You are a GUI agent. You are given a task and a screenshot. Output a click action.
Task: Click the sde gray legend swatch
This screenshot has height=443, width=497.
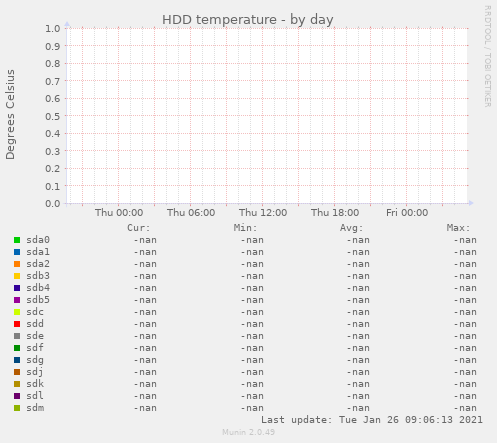(17, 336)
